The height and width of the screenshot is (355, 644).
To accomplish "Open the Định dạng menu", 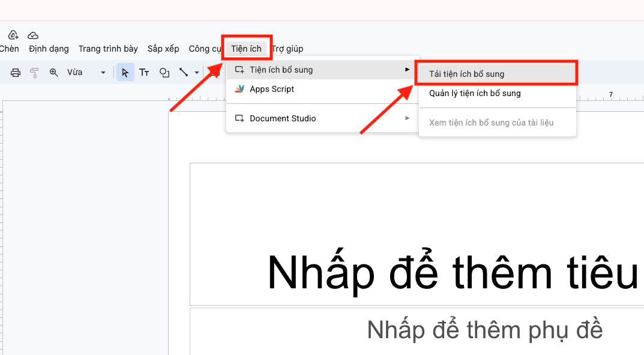I will pyautogui.click(x=49, y=49).
